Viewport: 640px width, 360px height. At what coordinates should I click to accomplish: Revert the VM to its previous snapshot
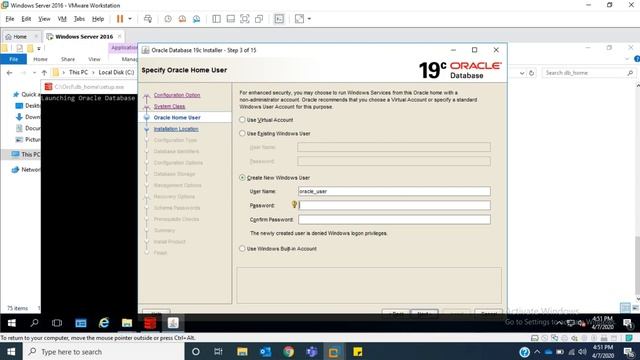click(182, 19)
